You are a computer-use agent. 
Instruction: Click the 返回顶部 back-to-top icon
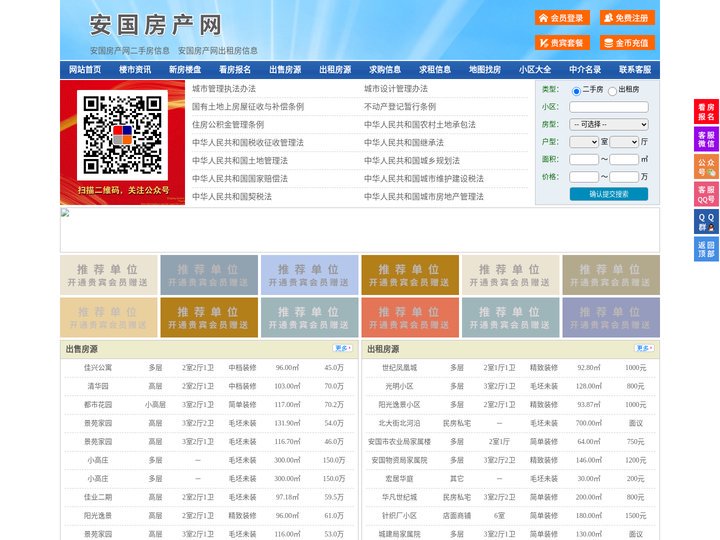click(x=706, y=249)
